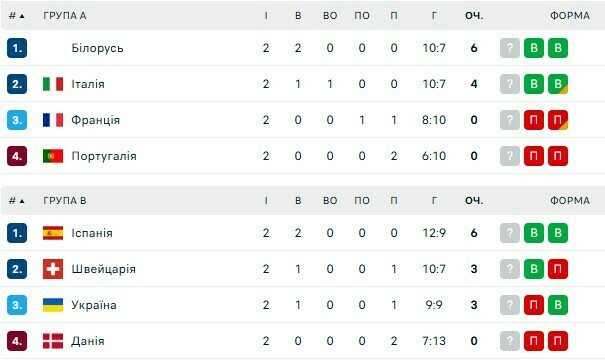Sort Група A by rank arrow
Screen dimensions: 605x362
(x=17, y=16)
